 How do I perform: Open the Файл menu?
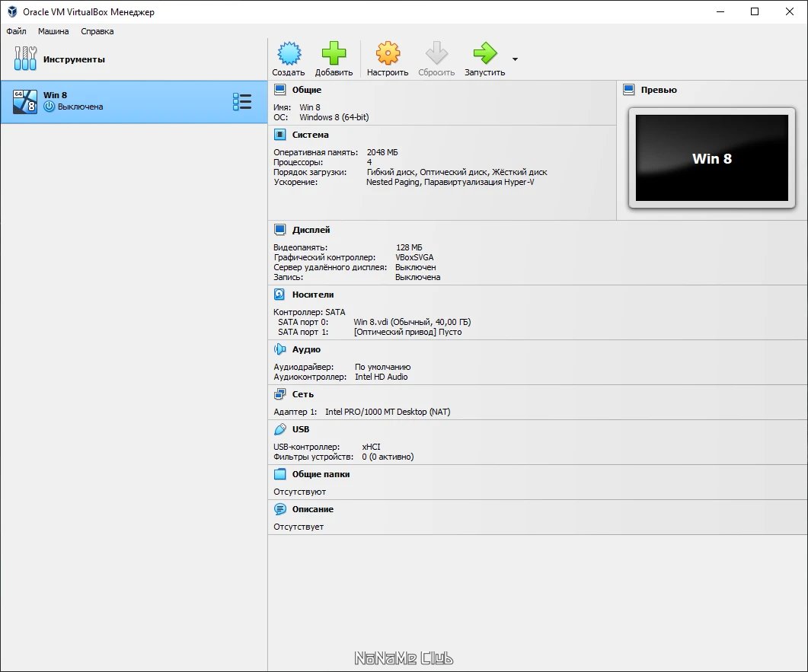(16, 31)
